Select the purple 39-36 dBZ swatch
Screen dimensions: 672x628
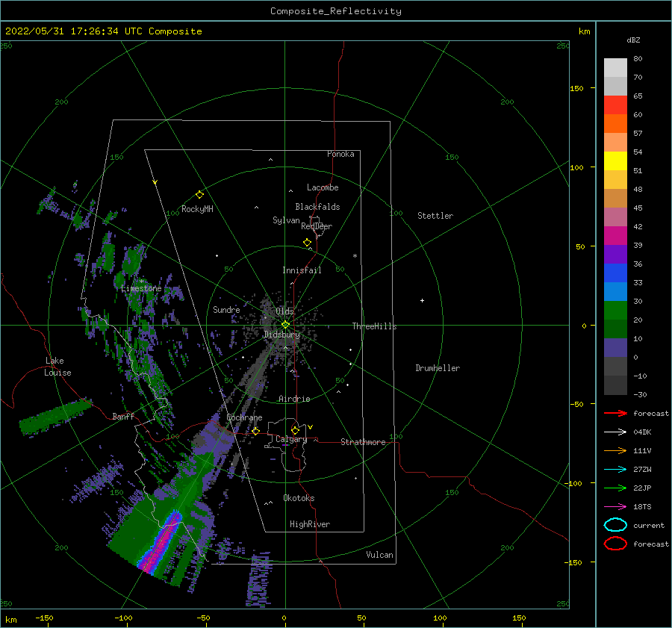[615, 255]
